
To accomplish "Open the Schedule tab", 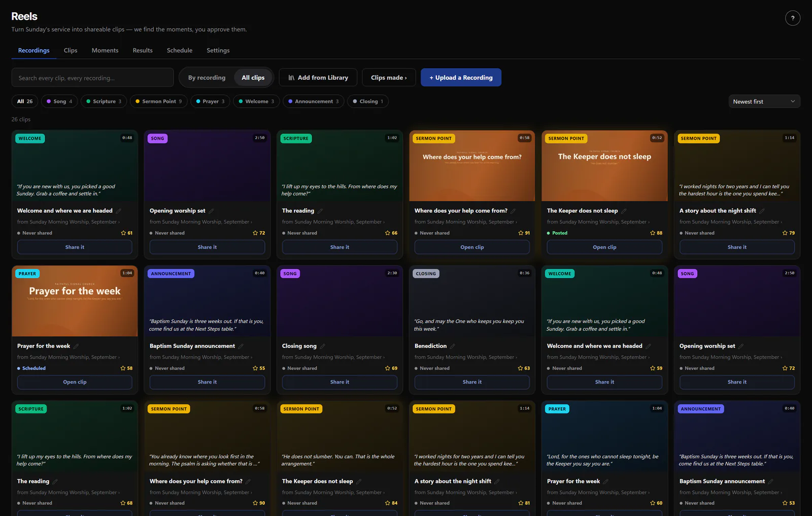I will [x=180, y=50].
